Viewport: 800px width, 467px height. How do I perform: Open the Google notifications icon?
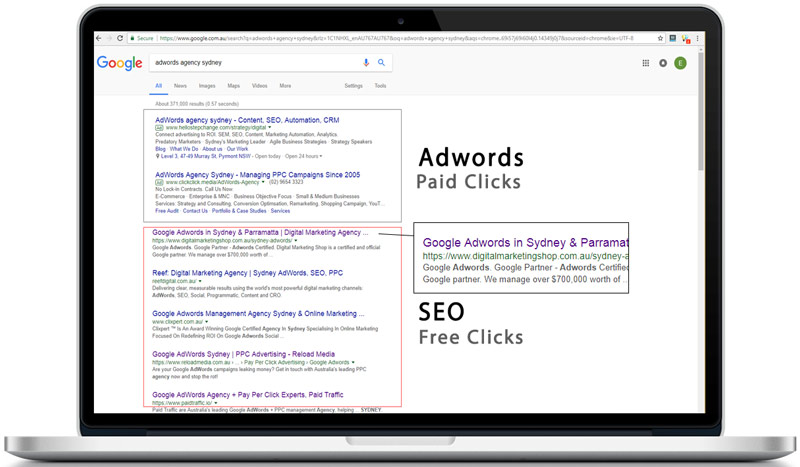click(662, 63)
